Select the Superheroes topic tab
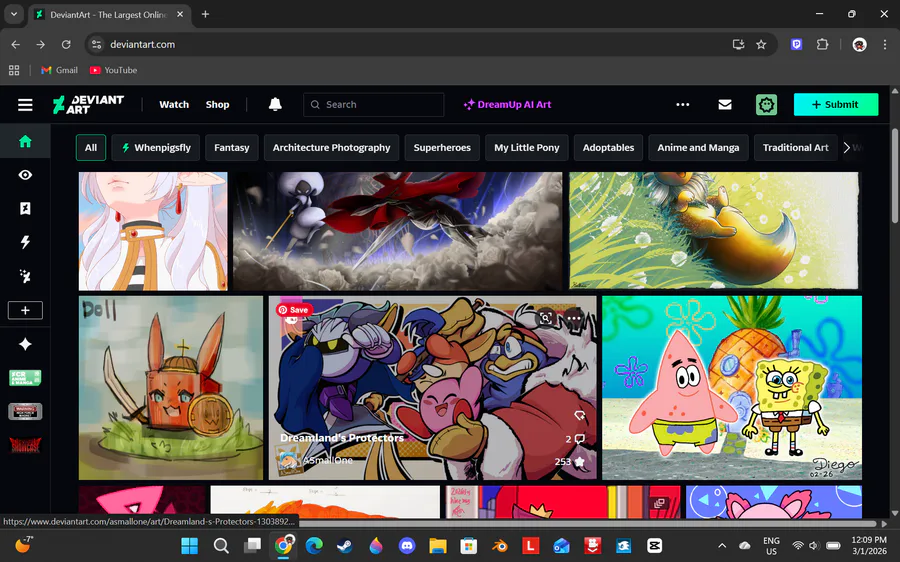Image resolution: width=900 pixels, height=562 pixels. 442,148
